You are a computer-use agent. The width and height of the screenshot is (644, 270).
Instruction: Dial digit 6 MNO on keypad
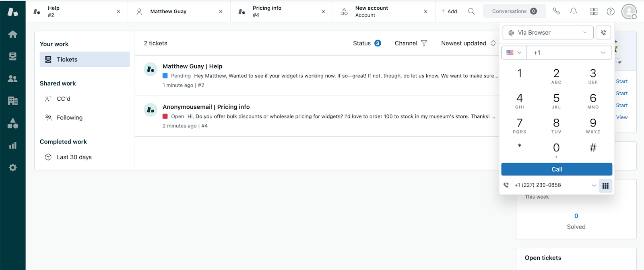pyautogui.click(x=593, y=101)
